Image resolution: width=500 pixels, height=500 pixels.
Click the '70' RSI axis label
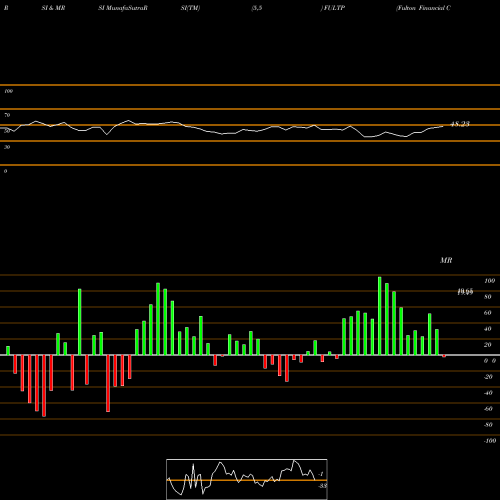pyautogui.click(x=7, y=115)
